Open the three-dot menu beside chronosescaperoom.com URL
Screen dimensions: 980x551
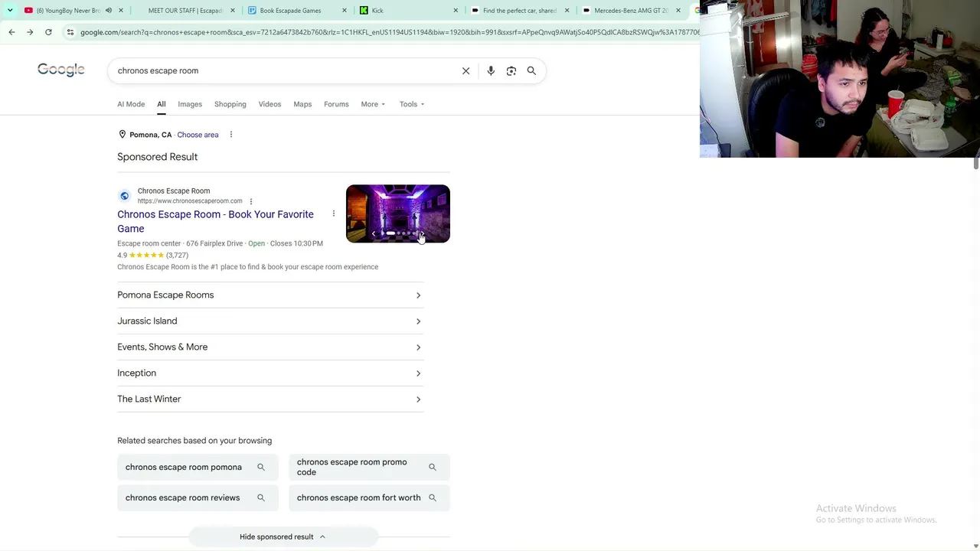click(251, 201)
